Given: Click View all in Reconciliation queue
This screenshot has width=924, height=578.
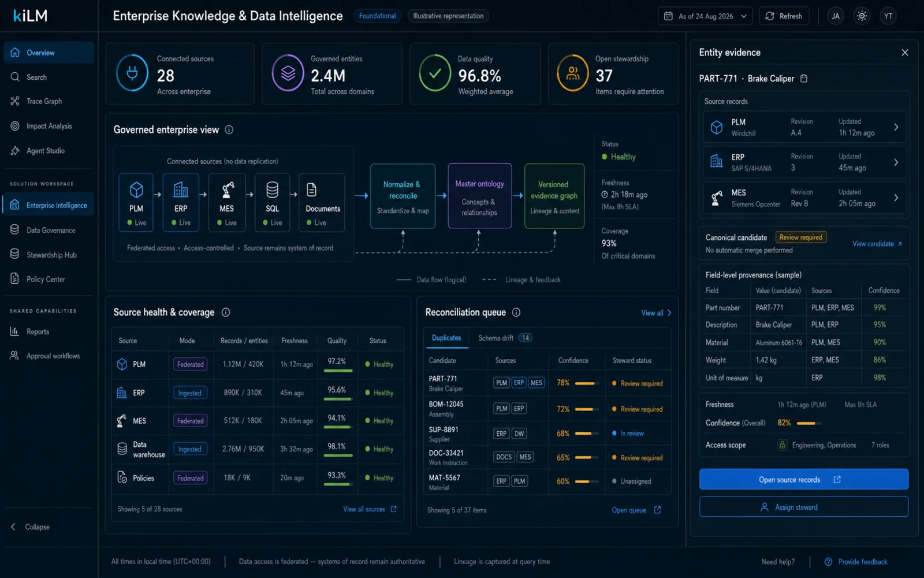Looking at the screenshot, I should [x=656, y=313].
